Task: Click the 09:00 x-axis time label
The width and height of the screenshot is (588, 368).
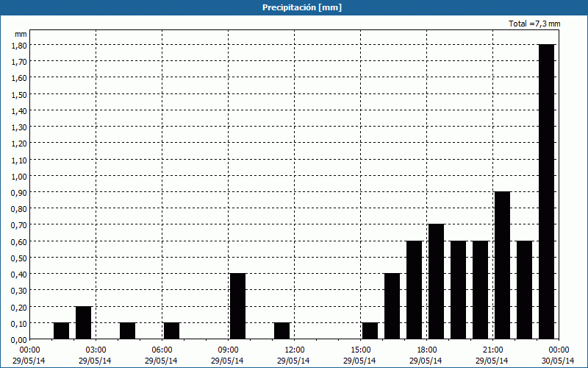Action: pyautogui.click(x=228, y=350)
